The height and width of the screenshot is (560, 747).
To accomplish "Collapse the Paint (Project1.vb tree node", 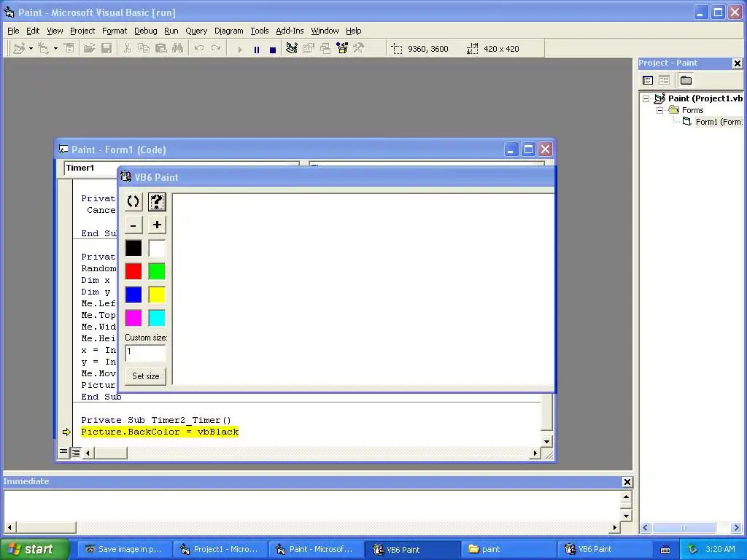I will (x=646, y=98).
